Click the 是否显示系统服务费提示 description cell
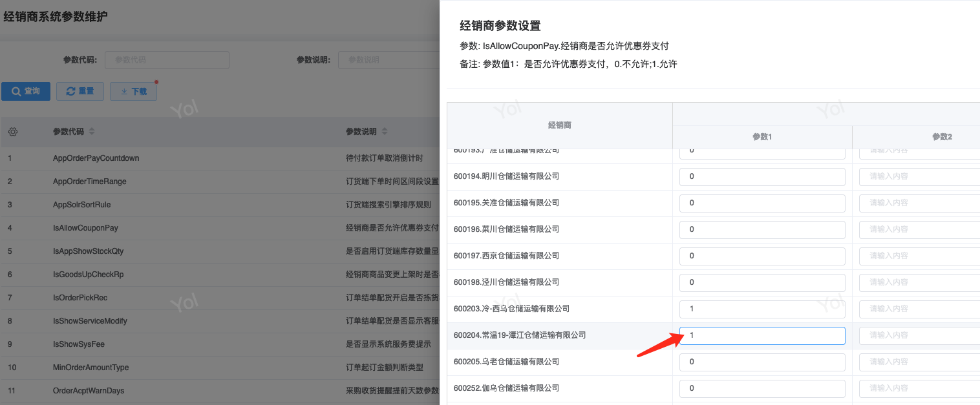Image resolution: width=980 pixels, height=405 pixels. coord(389,344)
